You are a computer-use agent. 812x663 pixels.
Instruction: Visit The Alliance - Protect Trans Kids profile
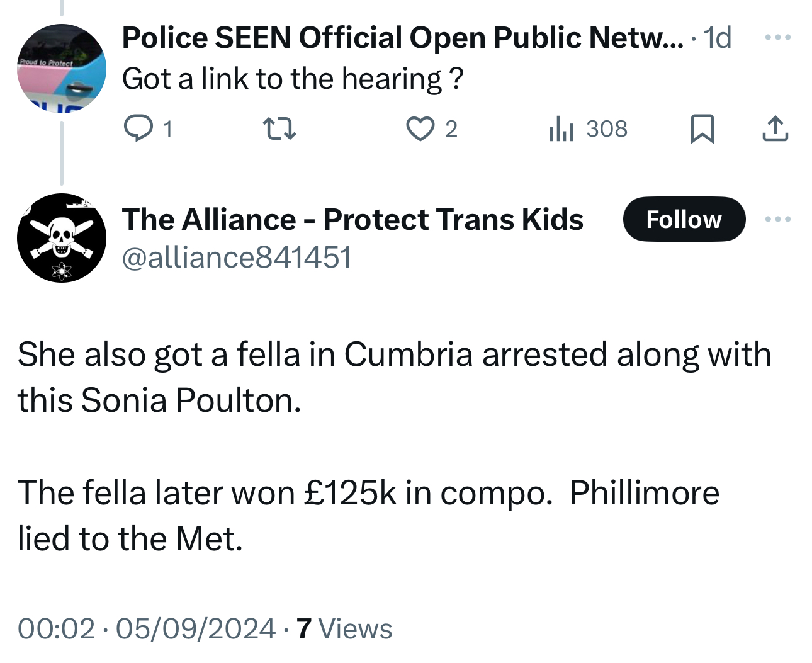click(x=352, y=219)
